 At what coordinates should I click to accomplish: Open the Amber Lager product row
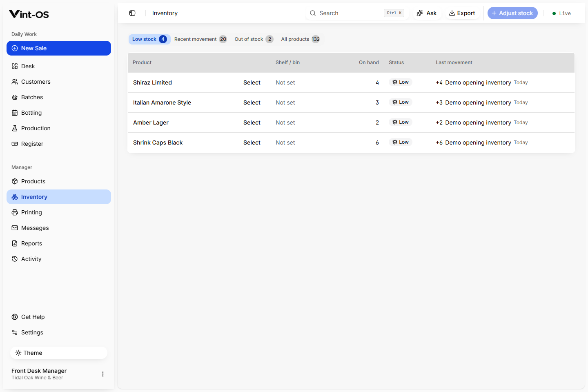(x=351, y=122)
